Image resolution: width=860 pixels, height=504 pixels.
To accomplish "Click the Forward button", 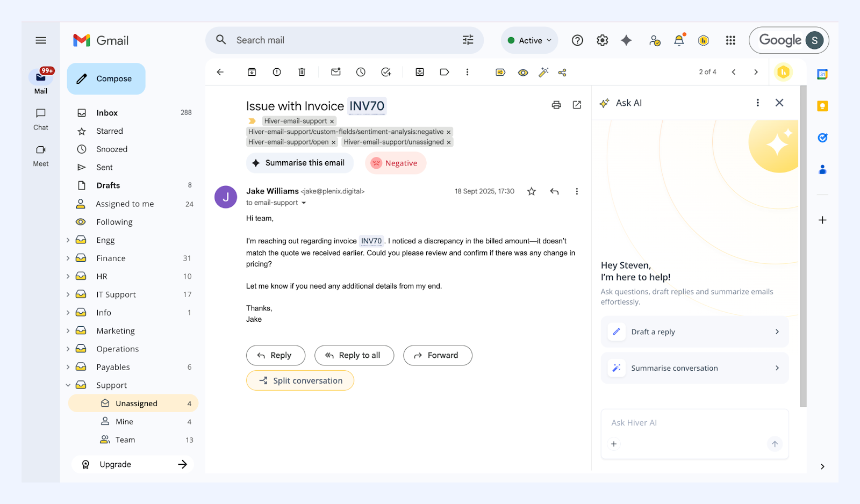I will [x=438, y=355].
